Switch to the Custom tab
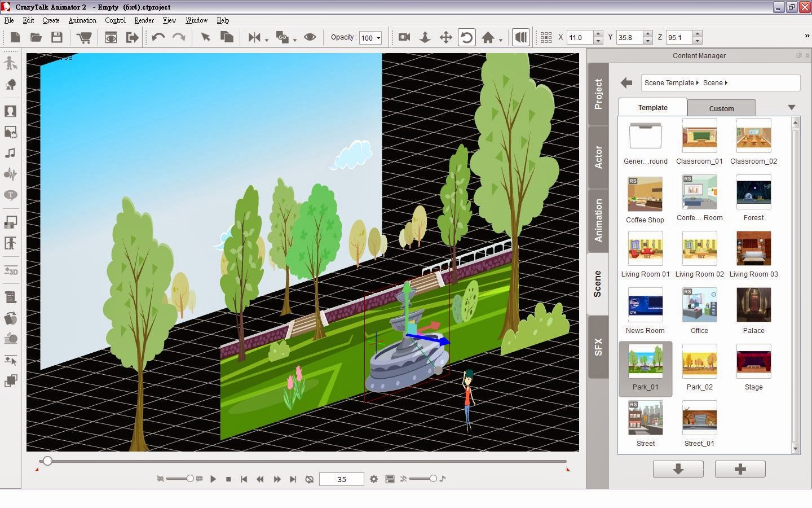Image resolution: width=812 pixels, height=508 pixels. [722, 108]
